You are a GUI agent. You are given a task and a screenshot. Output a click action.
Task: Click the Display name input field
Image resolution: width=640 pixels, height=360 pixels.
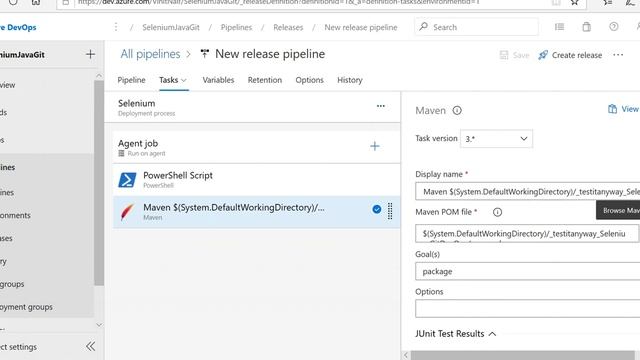click(527, 191)
